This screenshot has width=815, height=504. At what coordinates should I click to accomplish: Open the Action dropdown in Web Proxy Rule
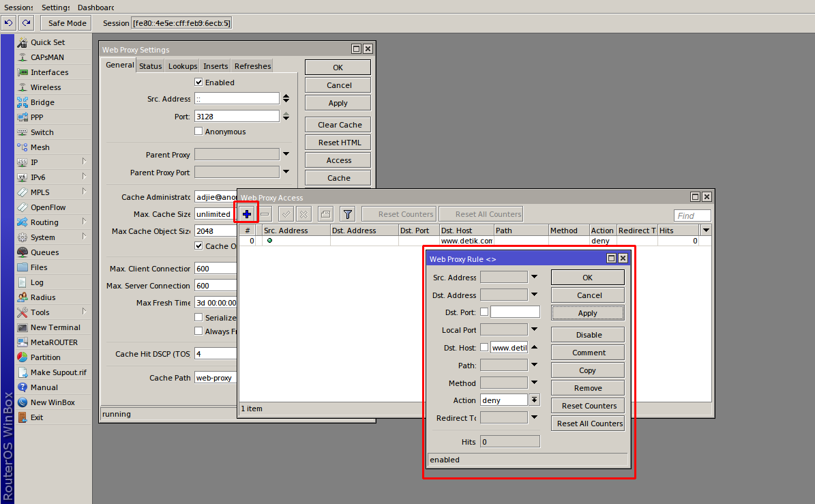tap(534, 400)
